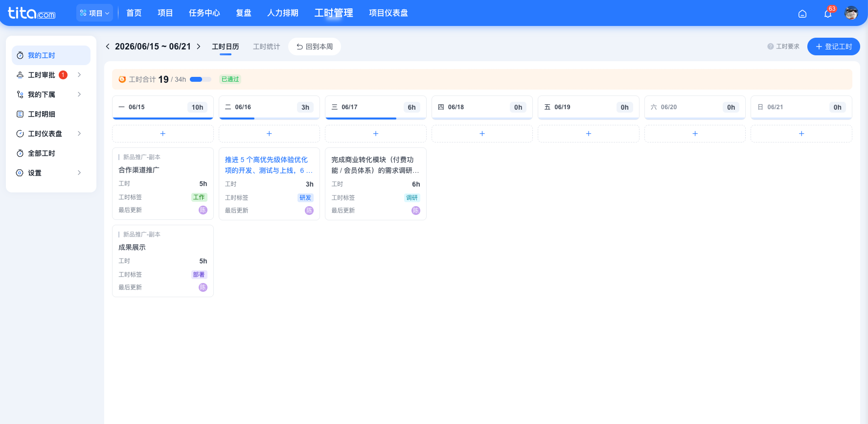Open the 合作渠道推广 work-hour card

163,184
